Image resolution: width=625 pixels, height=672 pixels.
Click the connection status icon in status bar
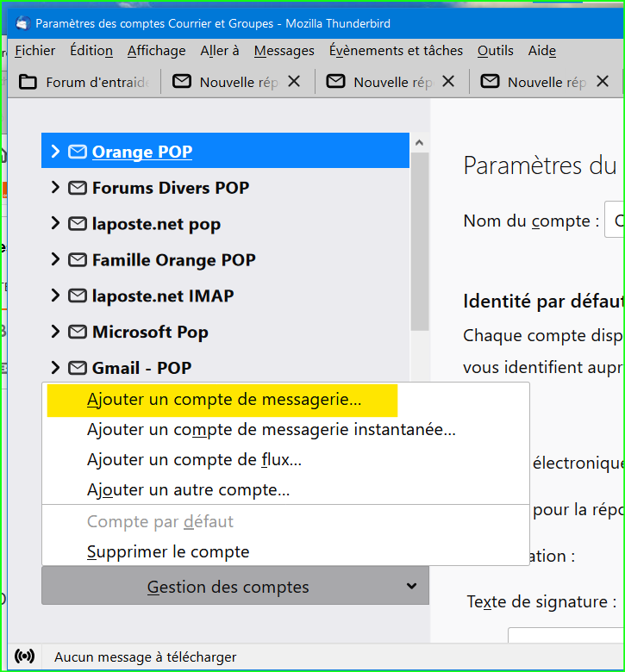pyautogui.click(x=24, y=656)
